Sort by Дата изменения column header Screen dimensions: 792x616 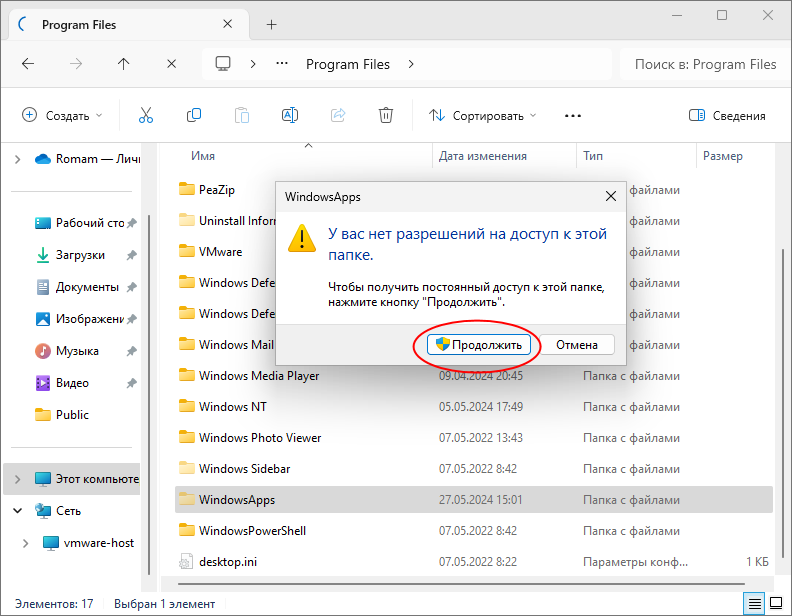point(483,156)
